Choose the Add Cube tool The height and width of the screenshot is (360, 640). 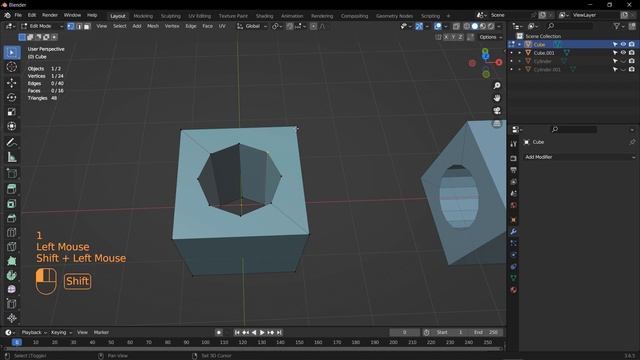pyautogui.click(x=11, y=173)
